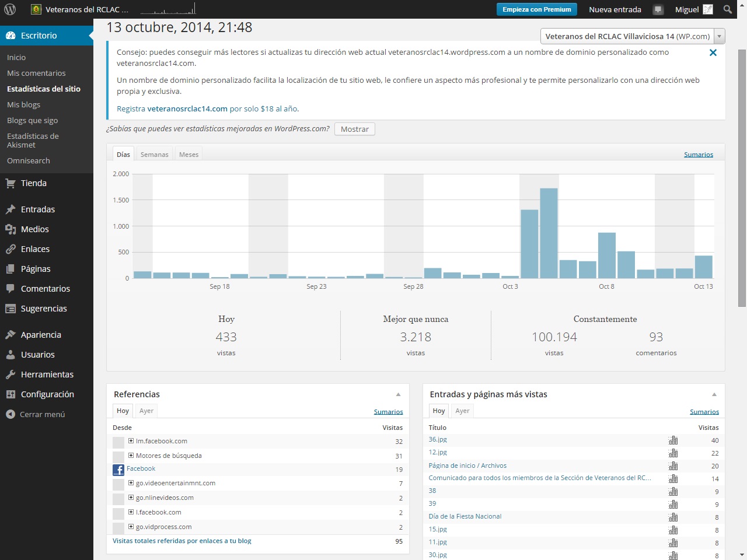Click the page's vertical scrollbar thumb
The image size is (747, 560).
742,175
